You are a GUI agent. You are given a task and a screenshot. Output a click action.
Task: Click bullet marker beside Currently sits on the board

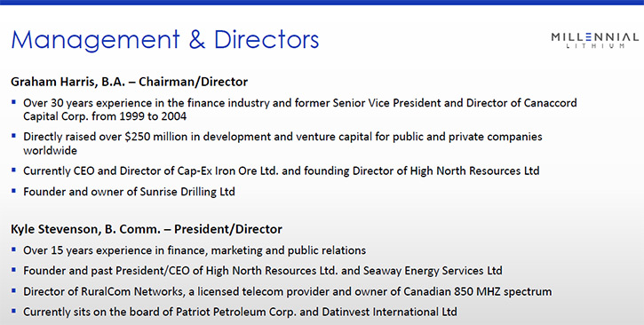(x=14, y=311)
